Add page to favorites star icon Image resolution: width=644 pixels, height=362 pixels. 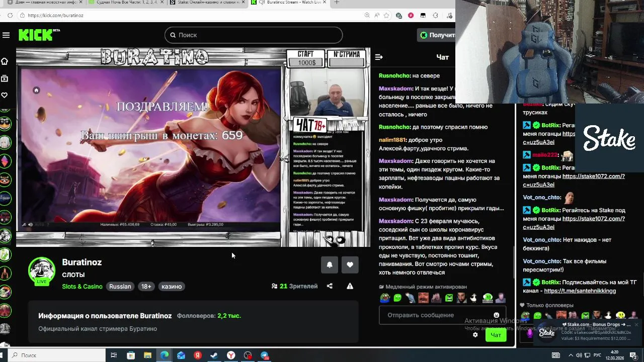(387, 16)
